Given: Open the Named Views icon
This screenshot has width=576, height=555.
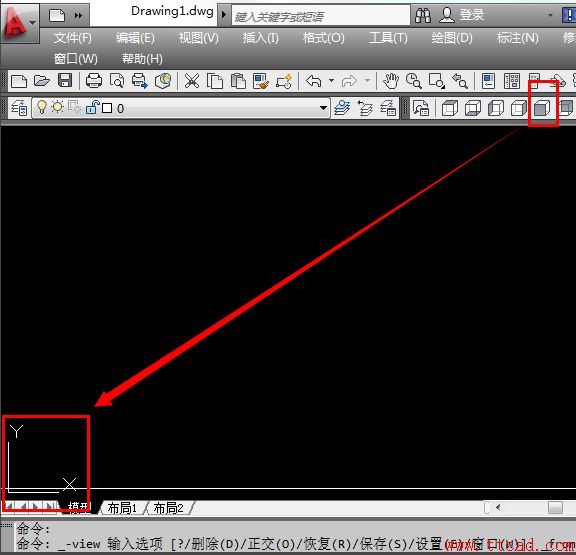Looking at the screenshot, I should (421, 108).
